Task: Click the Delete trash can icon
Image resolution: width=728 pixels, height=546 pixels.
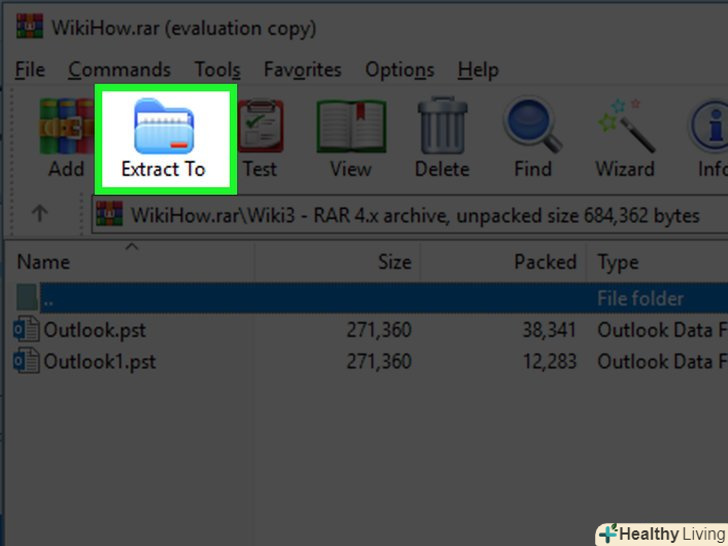Action: [x=442, y=125]
